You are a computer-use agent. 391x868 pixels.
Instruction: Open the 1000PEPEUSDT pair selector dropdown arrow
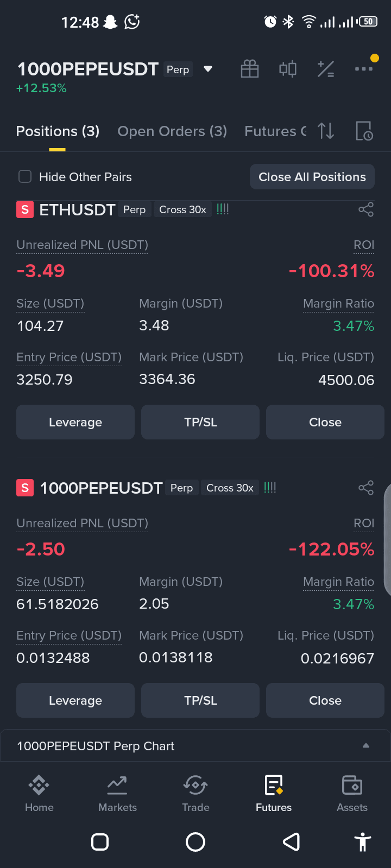point(208,69)
